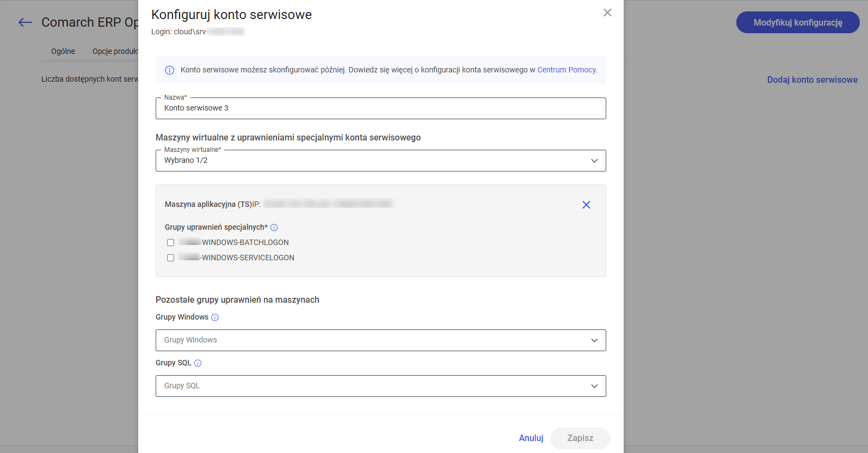This screenshot has width=868, height=453.
Task: Click the Zapisz button
Action: 580,438
